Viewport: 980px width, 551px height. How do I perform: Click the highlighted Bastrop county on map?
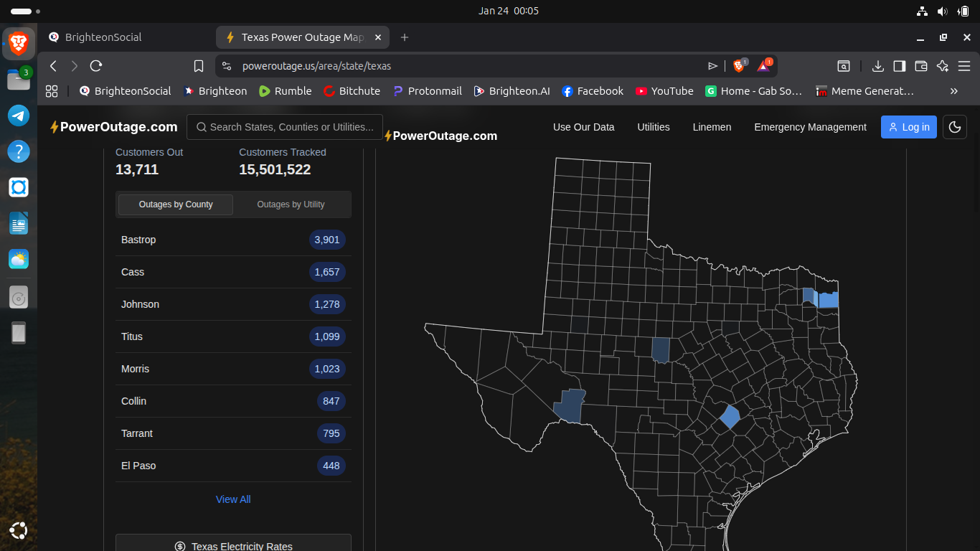point(730,417)
